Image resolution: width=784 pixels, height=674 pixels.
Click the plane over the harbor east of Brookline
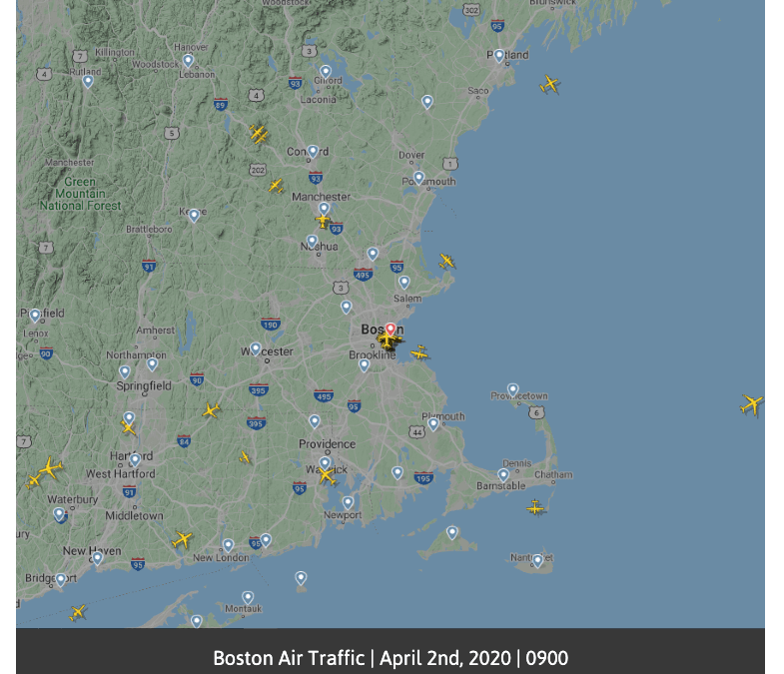[419, 353]
